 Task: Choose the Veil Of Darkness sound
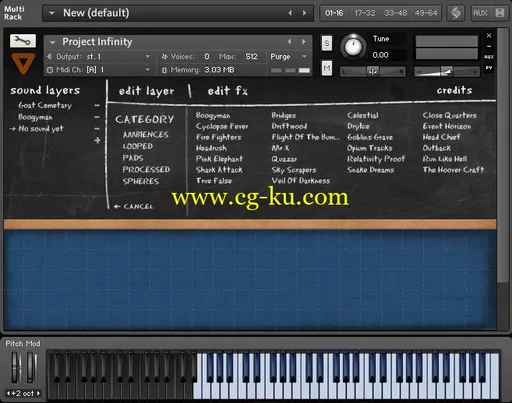[x=301, y=181]
